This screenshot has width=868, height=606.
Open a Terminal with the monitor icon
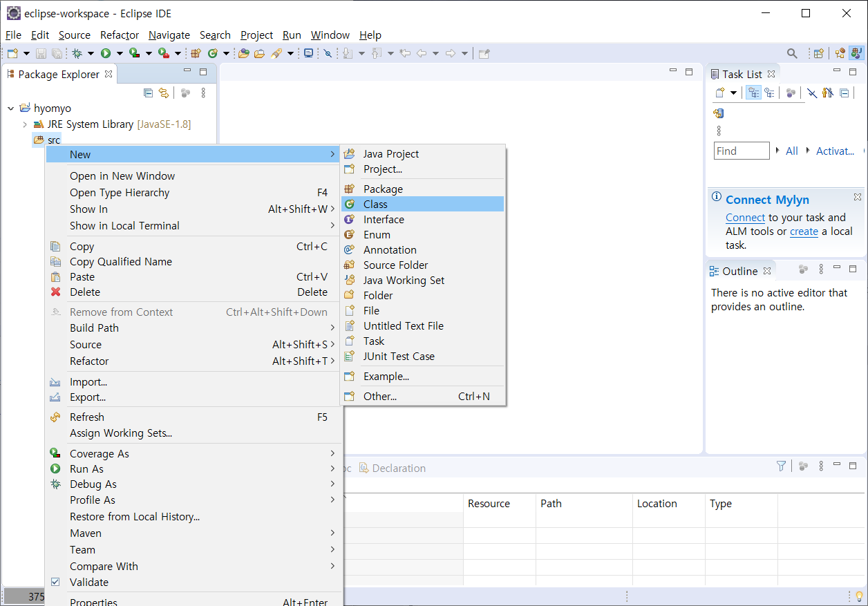(308, 53)
